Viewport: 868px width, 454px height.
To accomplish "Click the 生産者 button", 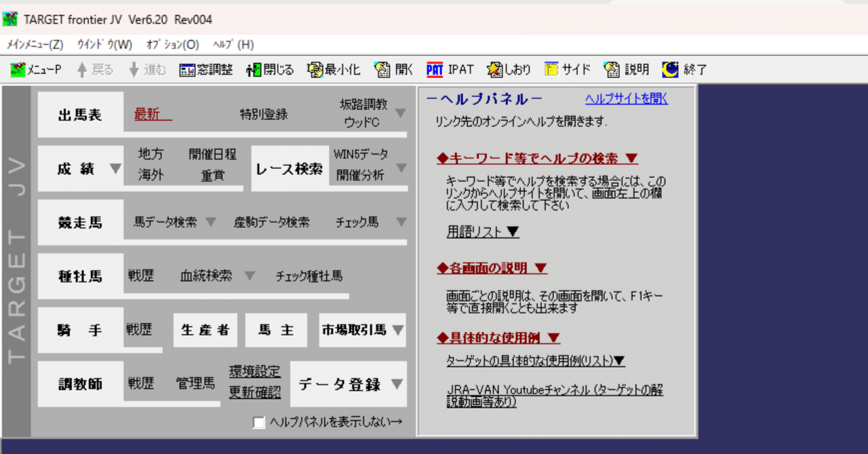I will pyautogui.click(x=205, y=330).
